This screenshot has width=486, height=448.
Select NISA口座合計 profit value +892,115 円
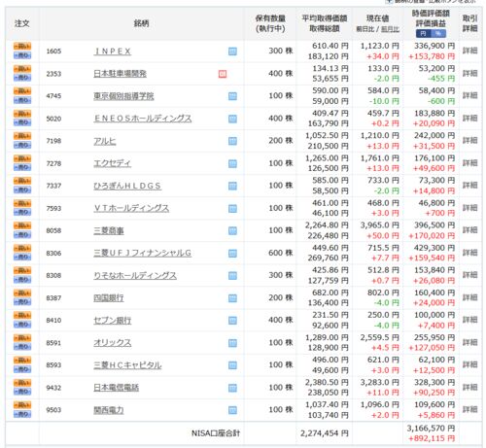(x=432, y=438)
